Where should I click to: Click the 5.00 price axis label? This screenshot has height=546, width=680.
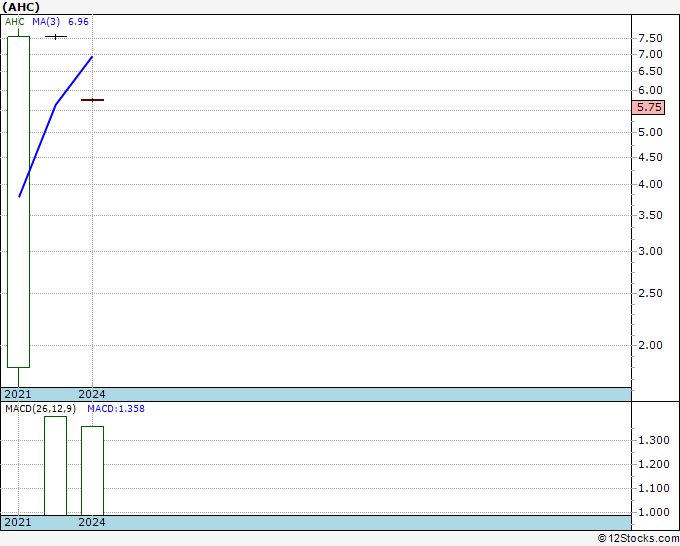click(650, 132)
